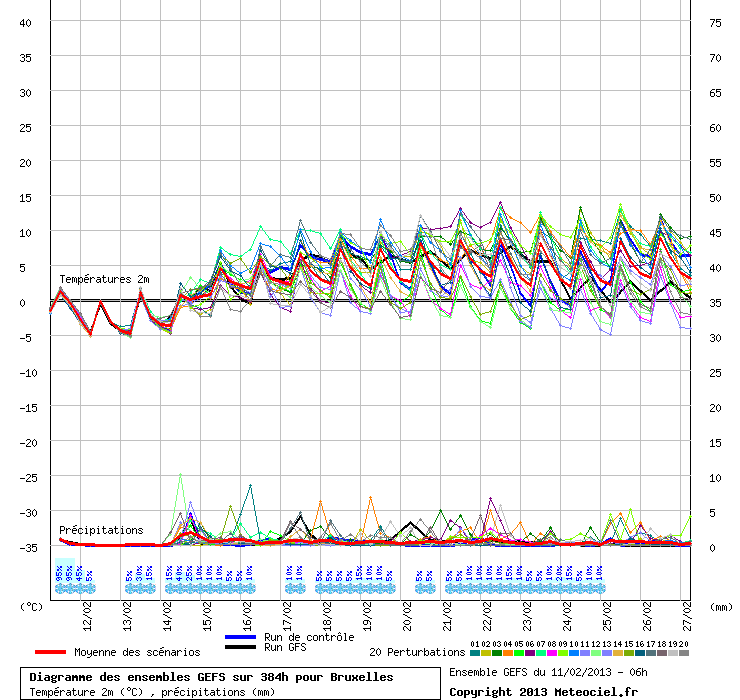The height and width of the screenshot is (700, 740).
Task: Click the -25 value on temperature axis
Action: click(x=28, y=478)
